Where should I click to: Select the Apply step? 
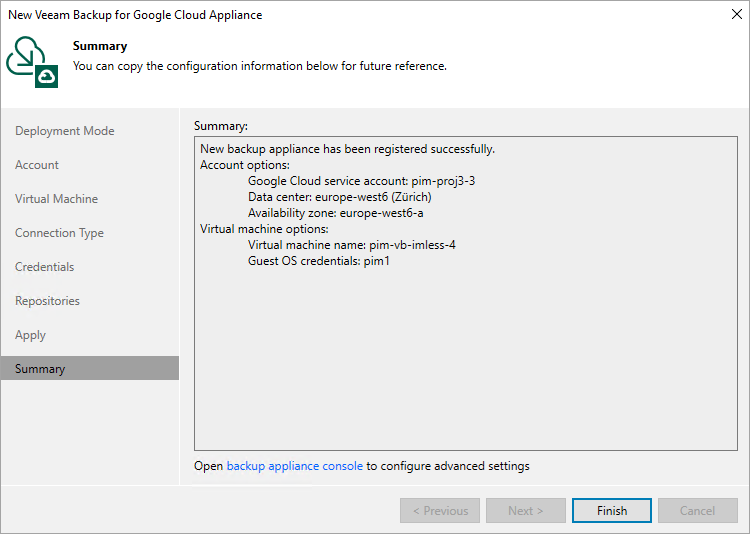[30, 335]
